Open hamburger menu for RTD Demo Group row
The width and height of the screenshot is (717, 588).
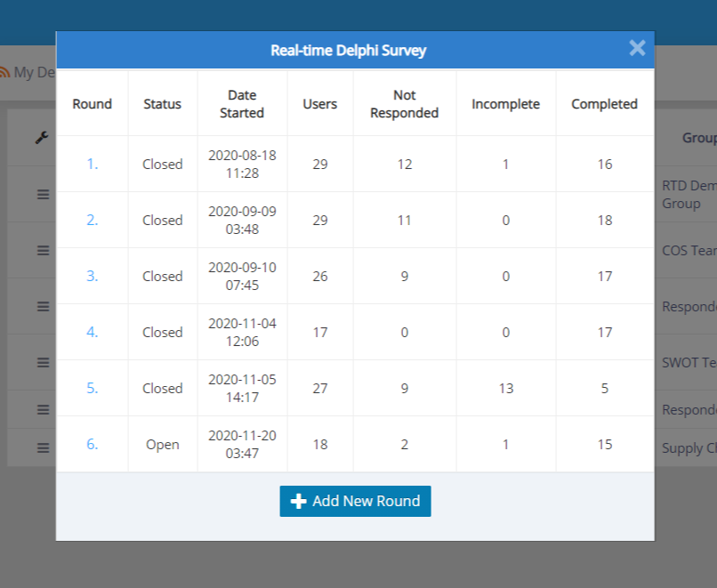click(x=43, y=194)
